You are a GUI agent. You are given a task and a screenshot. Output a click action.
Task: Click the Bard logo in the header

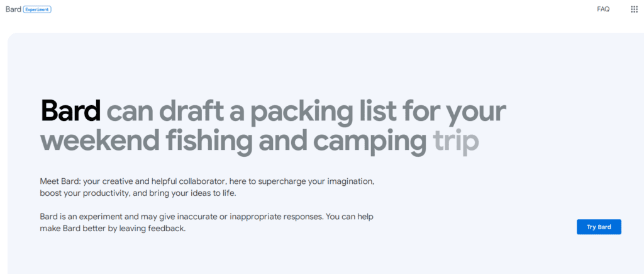13,9
